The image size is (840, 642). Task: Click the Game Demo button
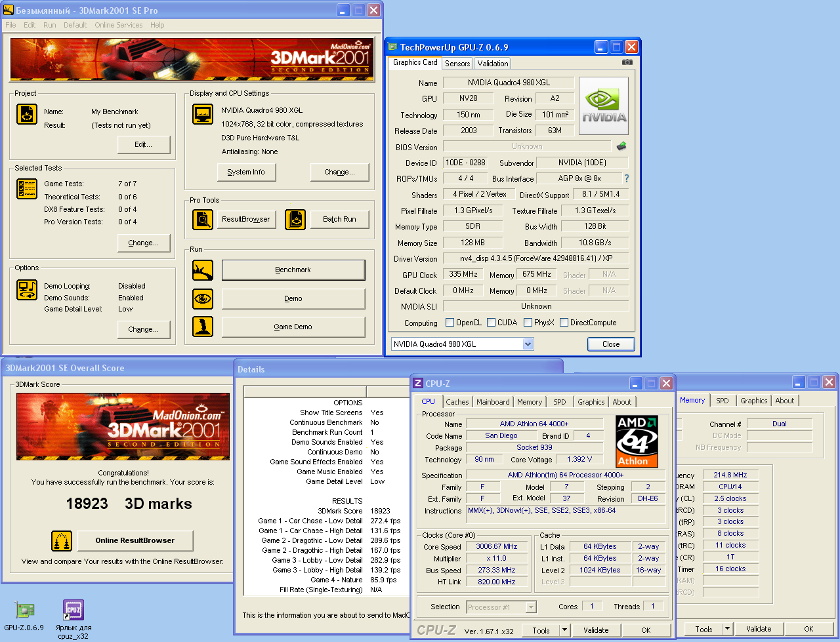(x=293, y=327)
